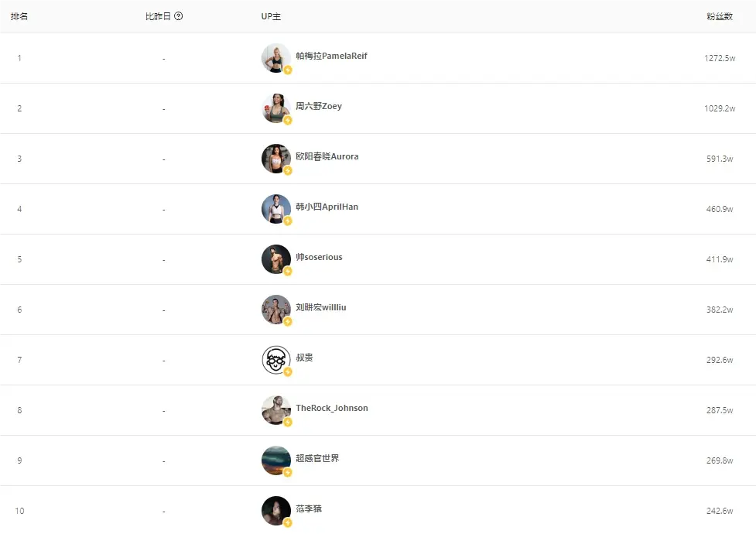Image resolution: width=756 pixels, height=534 pixels.
Task: Click the gold badge on 超感官世界's avatar
Action: [x=288, y=472]
